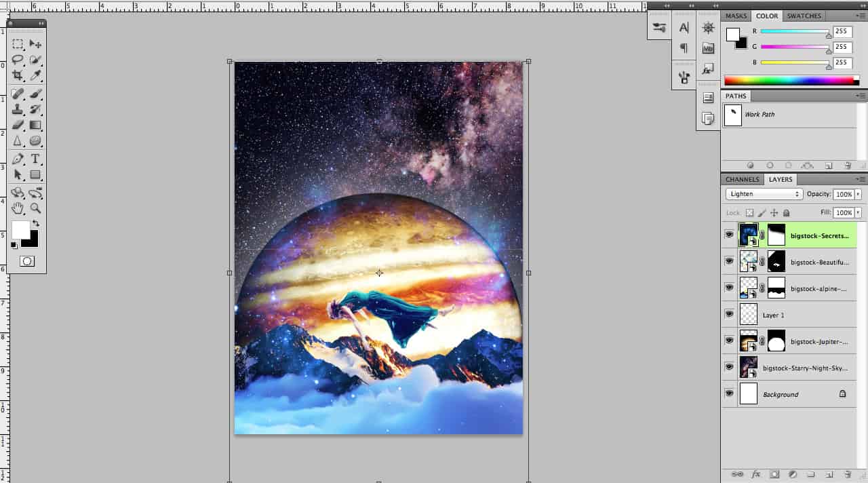The width and height of the screenshot is (868, 483).
Task: Select the Paths tab
Action: click(x=736, y=96)
